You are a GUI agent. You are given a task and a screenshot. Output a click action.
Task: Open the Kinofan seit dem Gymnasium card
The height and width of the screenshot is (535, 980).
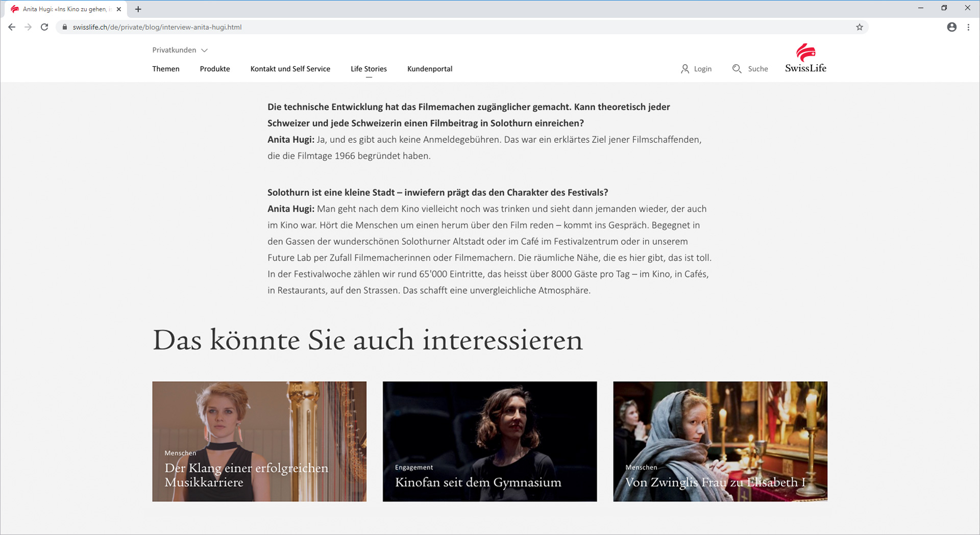click(x=489, y=441)
